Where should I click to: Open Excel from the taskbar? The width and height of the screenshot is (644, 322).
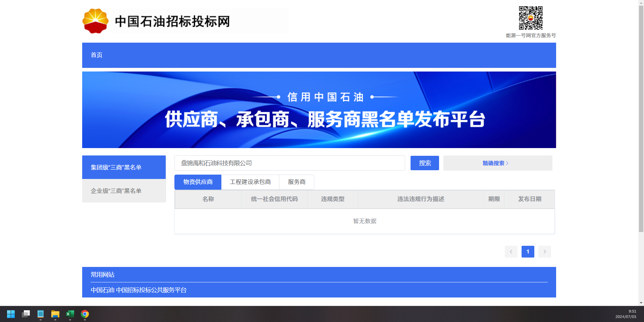(x=70, y=314)
